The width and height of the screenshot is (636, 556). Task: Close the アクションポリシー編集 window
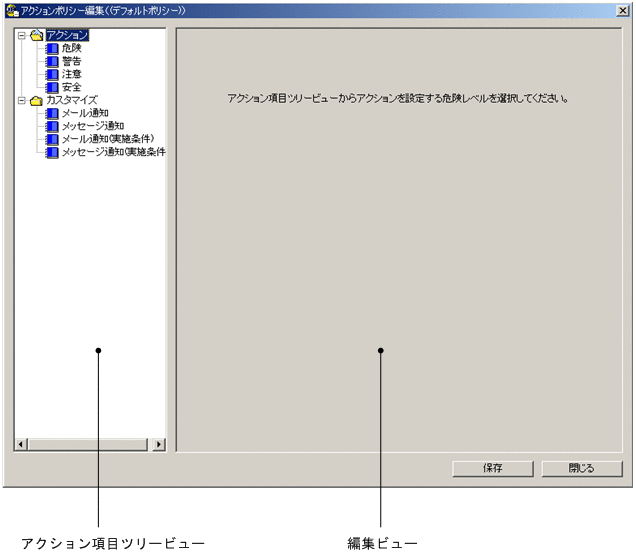click(x=623, y=11)
